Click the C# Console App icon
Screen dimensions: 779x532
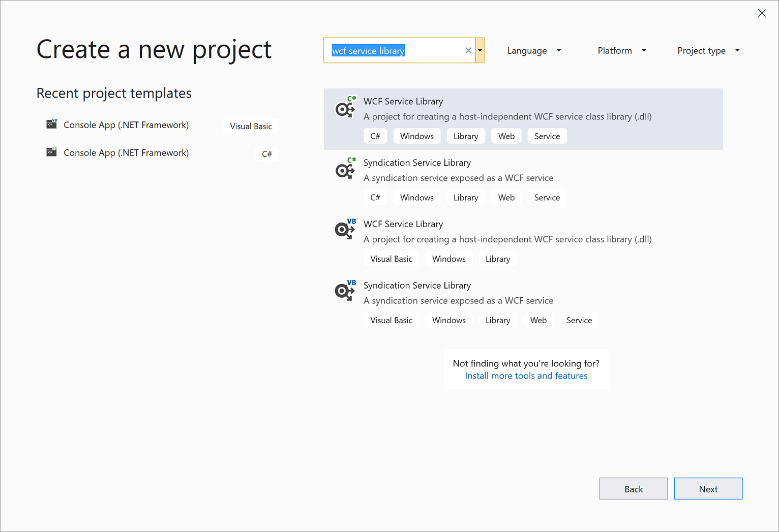pos(51,152)
